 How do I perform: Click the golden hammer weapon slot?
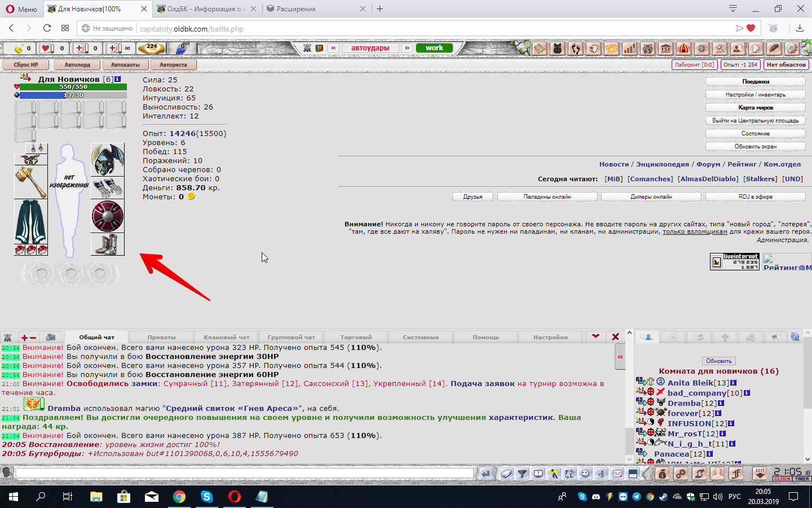(30, 182)
